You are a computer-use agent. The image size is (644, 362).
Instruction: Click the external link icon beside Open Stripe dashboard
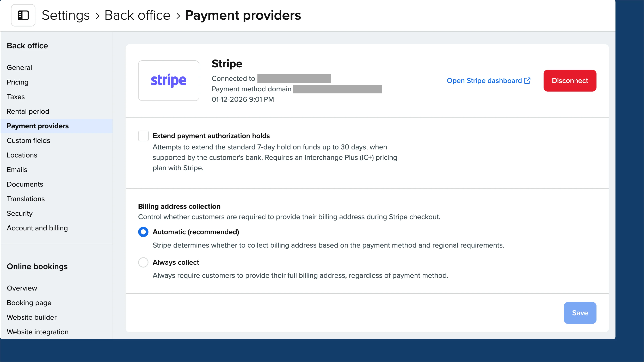coord(527,81)
